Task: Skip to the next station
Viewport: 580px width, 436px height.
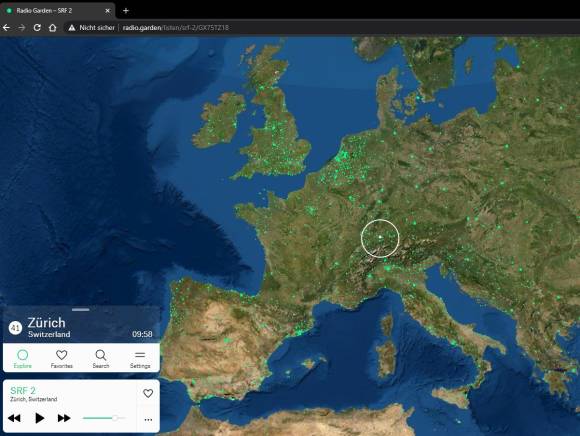Action: click(x=64, y=418)
